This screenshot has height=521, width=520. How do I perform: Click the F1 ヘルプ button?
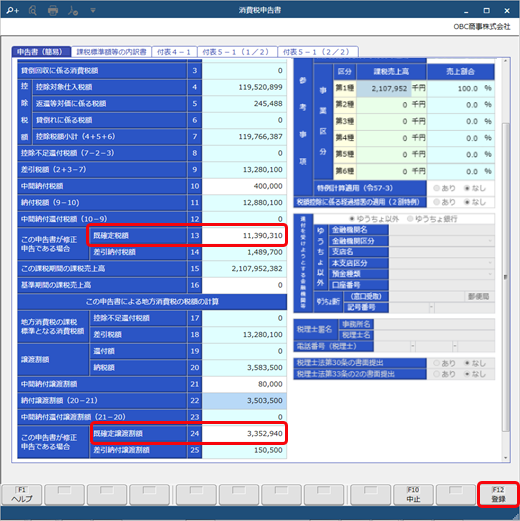[x=22, y=494]
